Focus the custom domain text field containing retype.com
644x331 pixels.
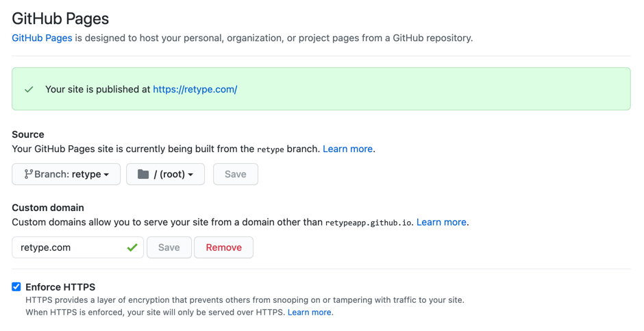pos(69,247)
